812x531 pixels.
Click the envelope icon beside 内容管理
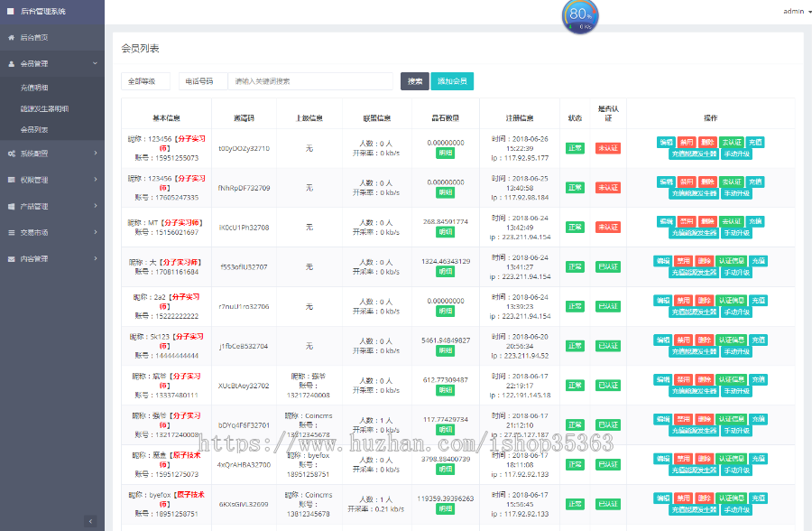(x=12, y=259)
